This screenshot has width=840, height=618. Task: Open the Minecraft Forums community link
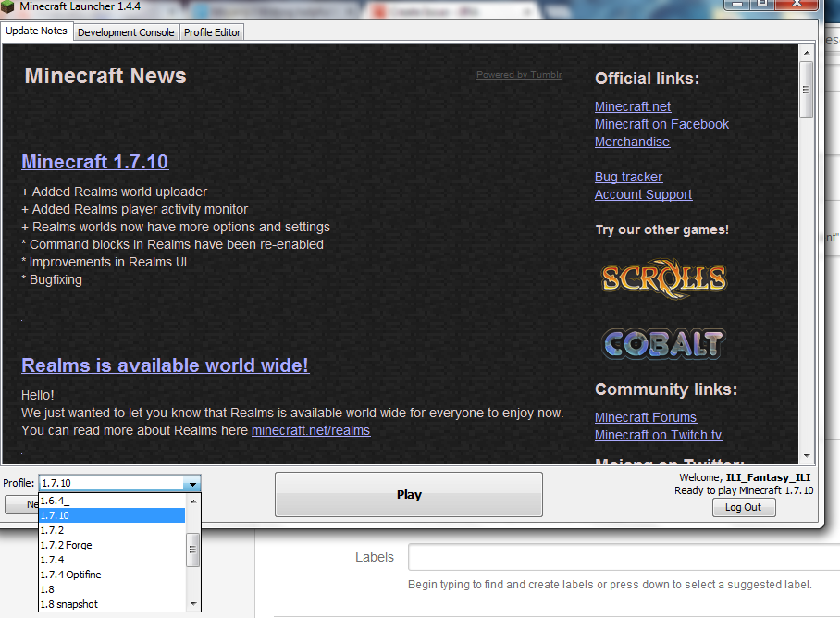[x=645, y=417]
